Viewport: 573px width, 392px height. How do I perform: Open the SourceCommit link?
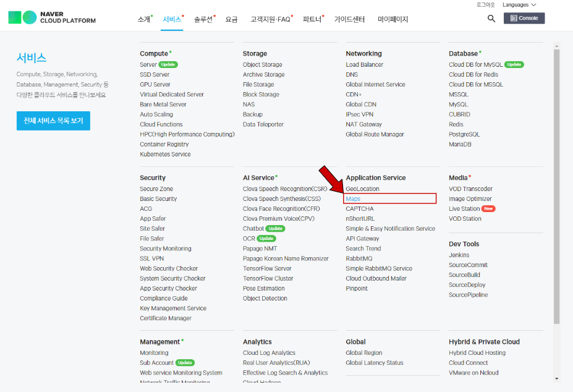tap(468, 265)
